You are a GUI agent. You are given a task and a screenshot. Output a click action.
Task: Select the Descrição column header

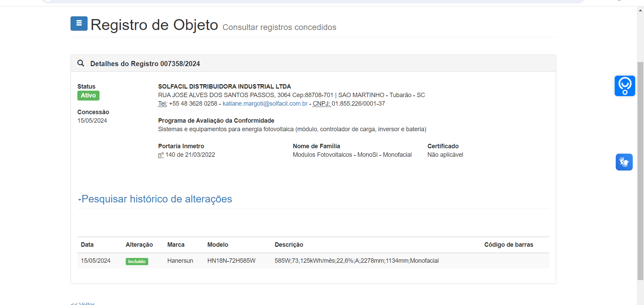[x=289, y=245]
